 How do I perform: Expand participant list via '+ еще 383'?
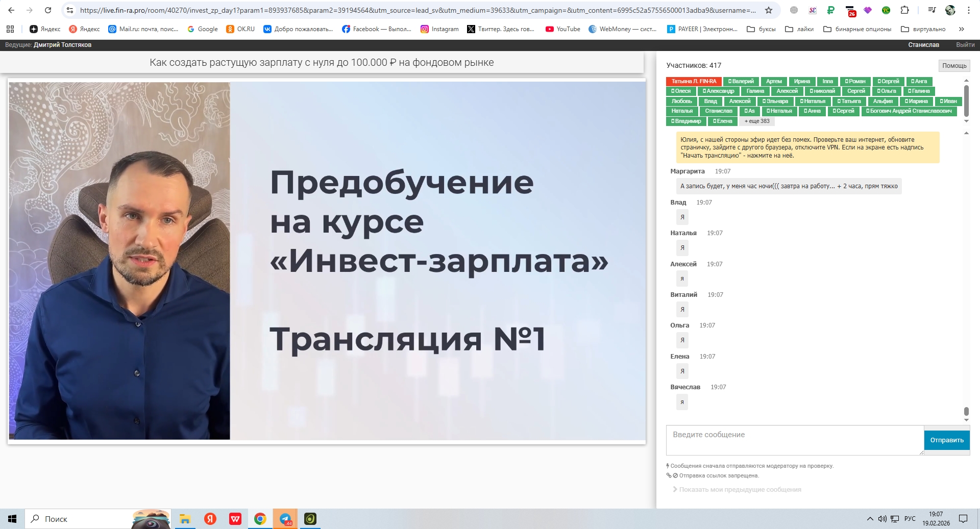pos(756,121)
